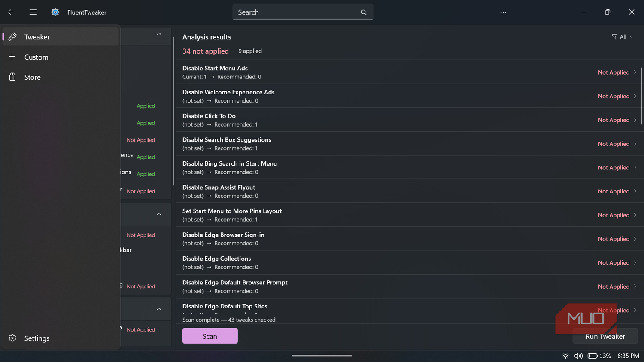The image size is (644, 362).
Task: Toggle the hamburger navigation menu
Action: 33,12
